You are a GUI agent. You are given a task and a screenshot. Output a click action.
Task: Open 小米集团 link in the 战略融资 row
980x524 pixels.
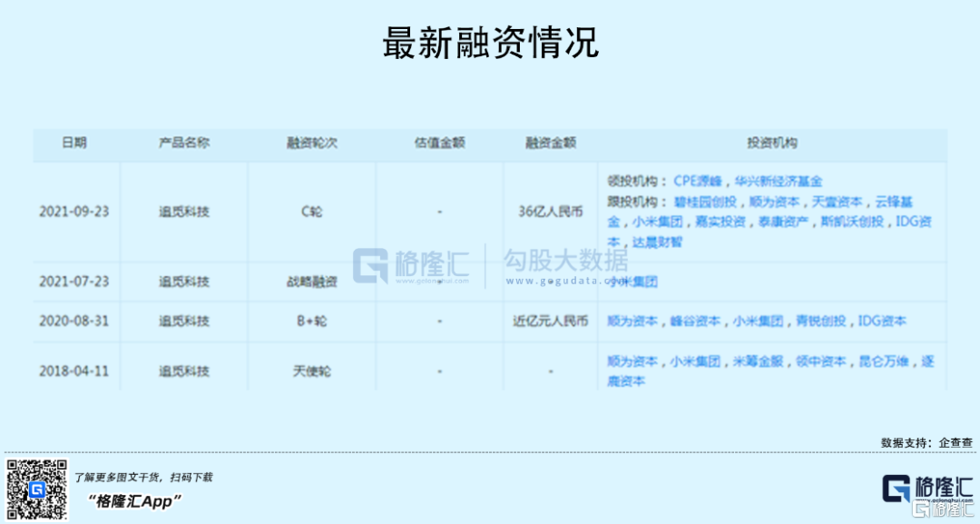[632, 282]
